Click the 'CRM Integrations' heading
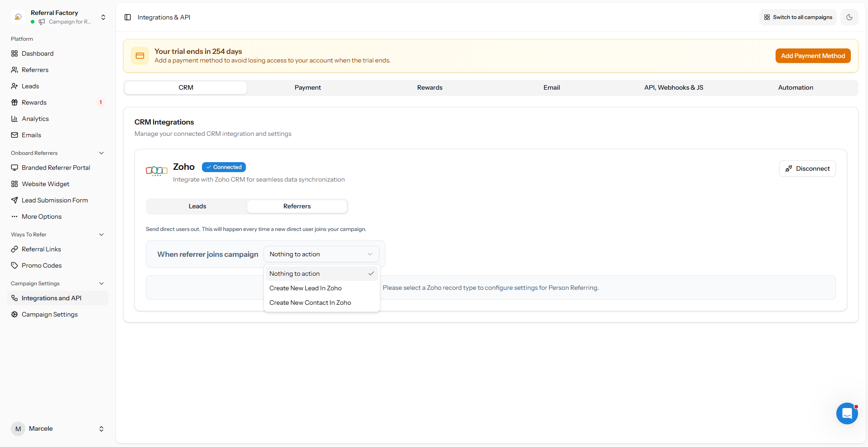868x447 pixels. (x=164, y=122)
